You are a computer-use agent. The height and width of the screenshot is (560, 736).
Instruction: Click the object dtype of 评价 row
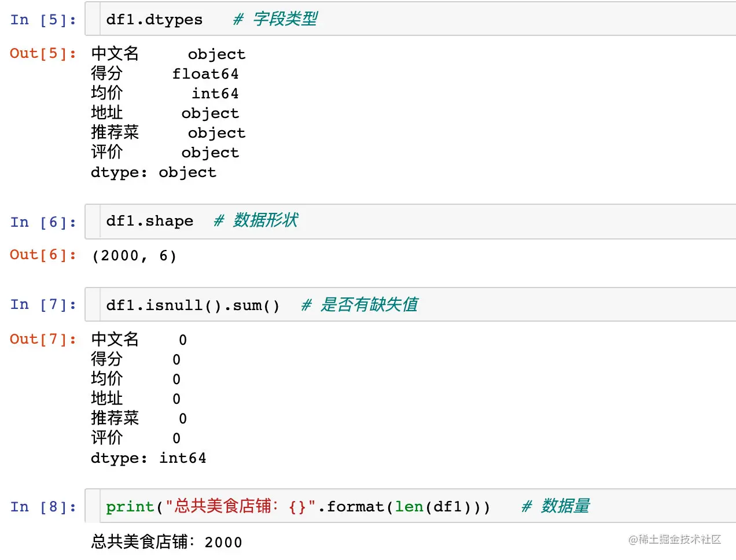click(210, 153)
